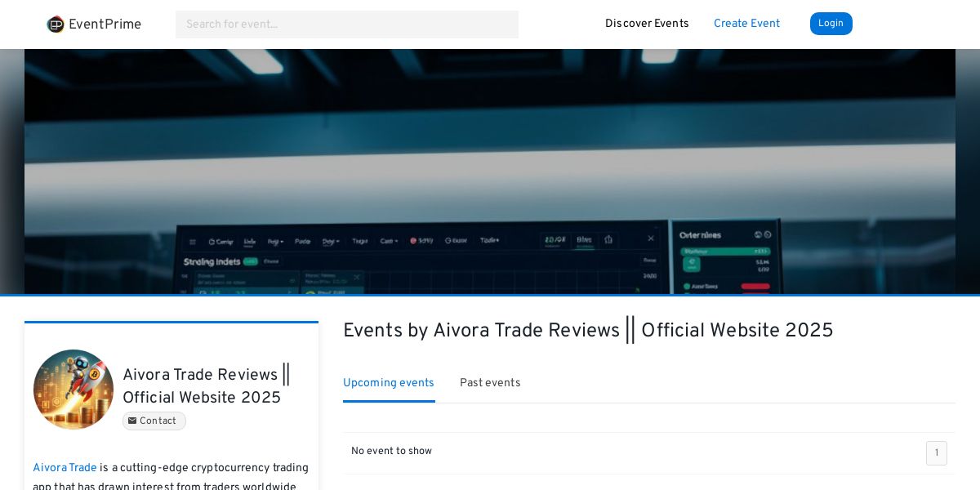Go to Create Event page
The height and width of the screenshot is (490, 980).
pyautogui.click(x=746, y=24)
